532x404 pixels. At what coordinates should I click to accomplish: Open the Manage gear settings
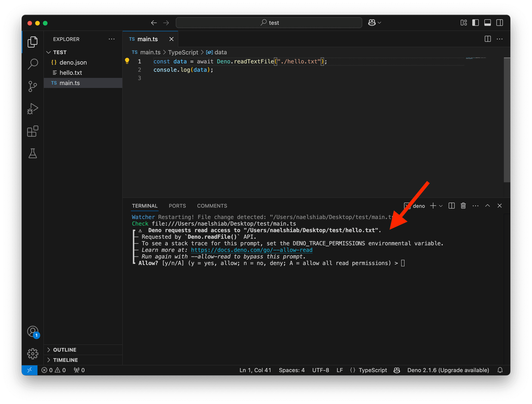[33, 354]
